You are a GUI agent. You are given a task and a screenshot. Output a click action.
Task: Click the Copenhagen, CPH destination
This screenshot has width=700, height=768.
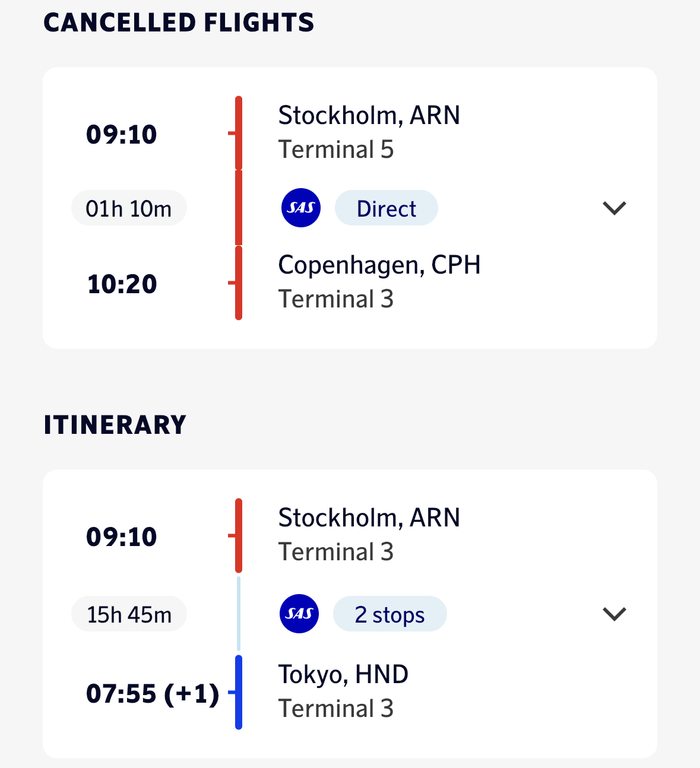pyautogui.click(x=379, y=265)
